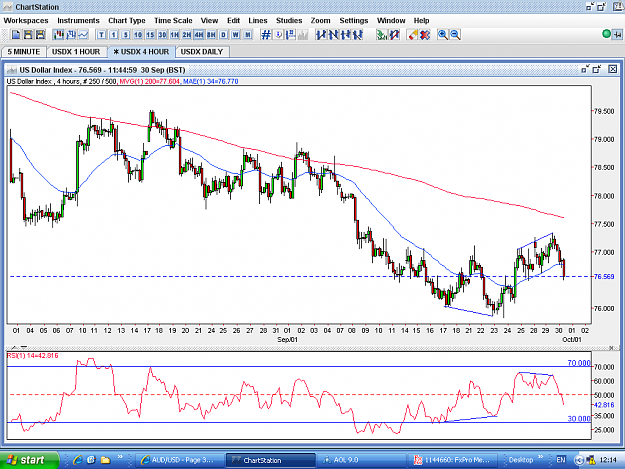Click the greyed volume histogram icon
This screenshot has width=625, height=469.
pyautogui.click(x=303, y=35)
